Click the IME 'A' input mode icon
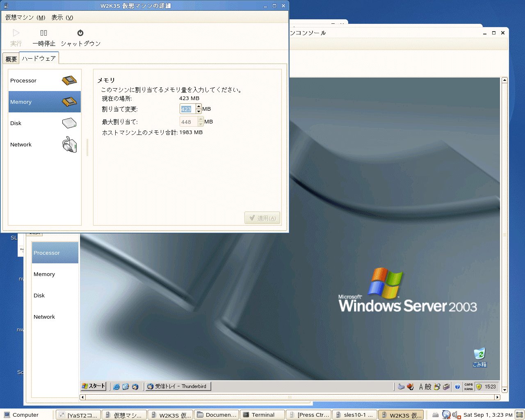This screenshot has height=420, width=525. pyautogui.click(x=421, y=386)
